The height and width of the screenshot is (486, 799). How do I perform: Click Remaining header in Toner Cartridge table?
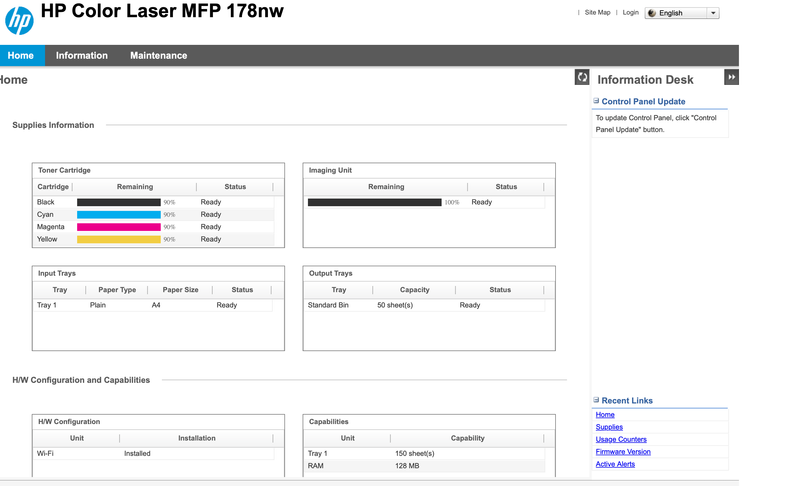[135, 186]
